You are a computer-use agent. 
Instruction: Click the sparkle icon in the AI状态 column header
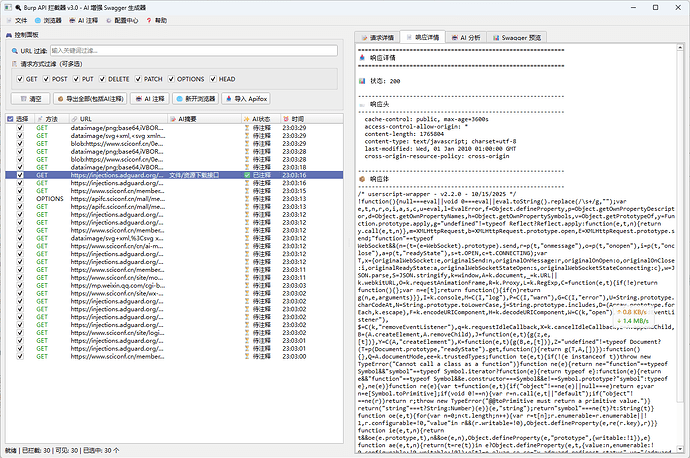click(x=246, y=119)
